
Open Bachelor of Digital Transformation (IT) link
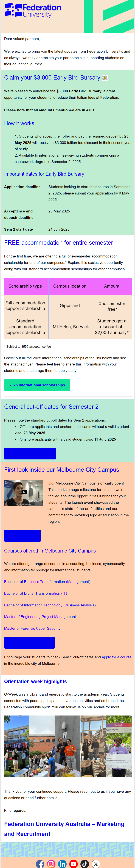coord(36,593)
